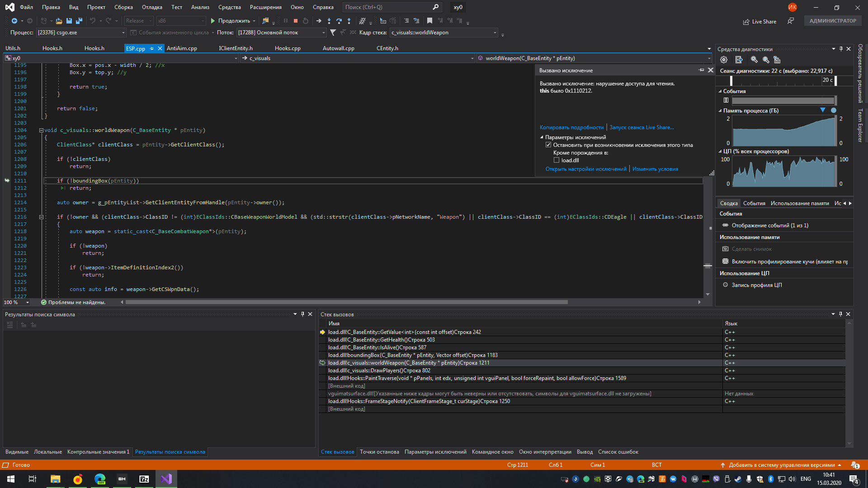The image size is (868, 488).
Task: Check the load.dll exception checkbox
Action: 557,160
